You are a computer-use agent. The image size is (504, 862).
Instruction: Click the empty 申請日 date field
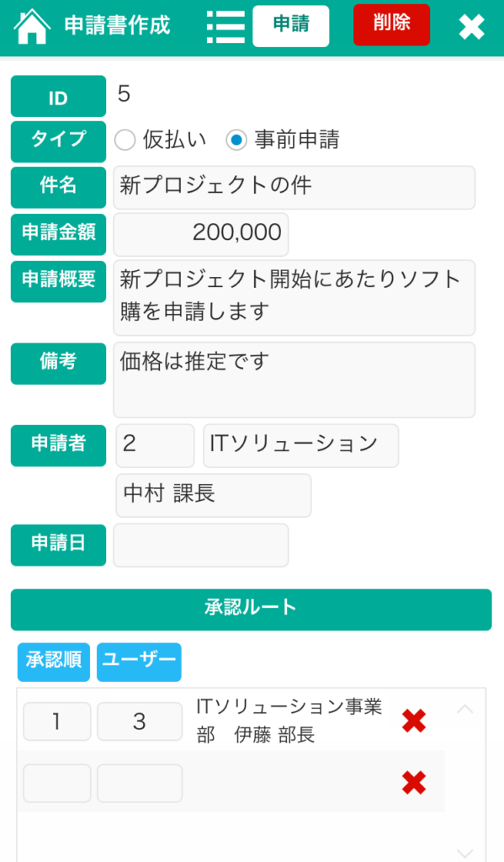click(x=200, y=545)
